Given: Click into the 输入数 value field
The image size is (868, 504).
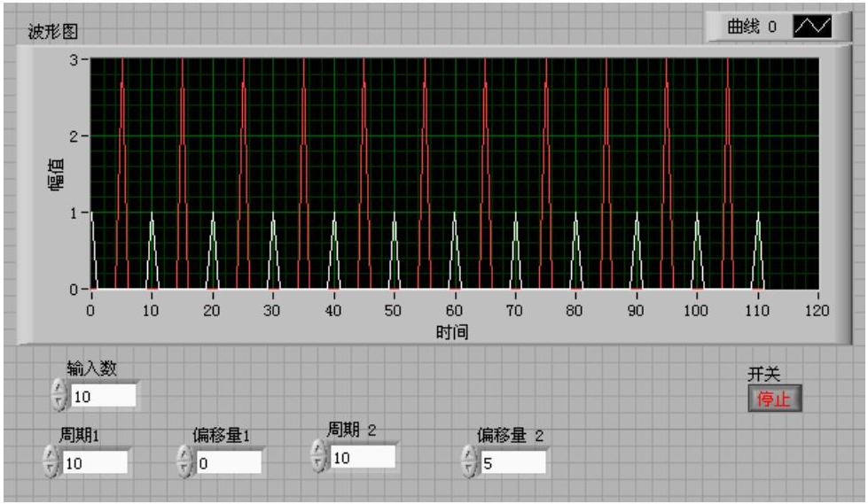Looking at the screenshot, I should 104,396.
